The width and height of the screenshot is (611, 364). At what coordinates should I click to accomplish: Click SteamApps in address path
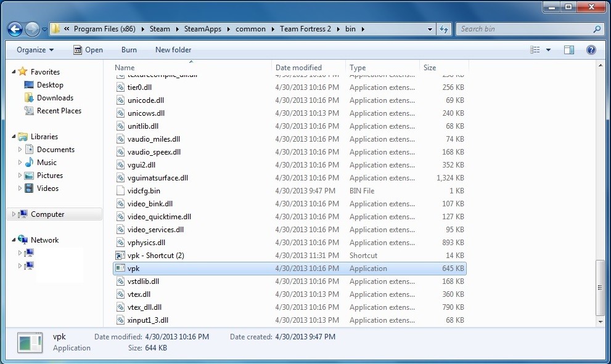click(x=203, y=29)
